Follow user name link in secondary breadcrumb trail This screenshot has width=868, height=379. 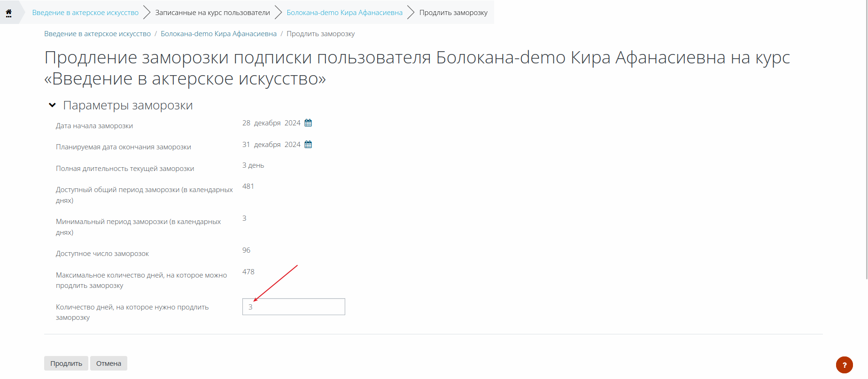click(218, 34)
